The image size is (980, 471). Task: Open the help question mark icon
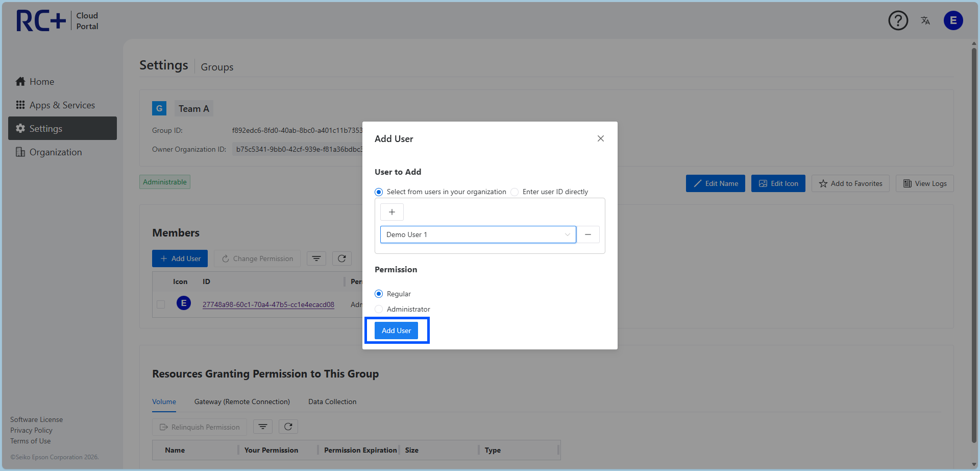pyautogui.click(x=898, y=20)
